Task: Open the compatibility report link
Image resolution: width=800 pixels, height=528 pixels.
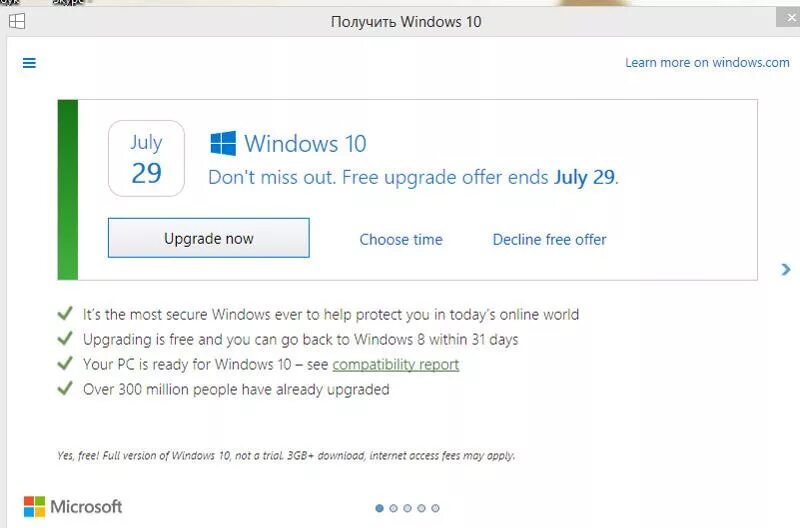Action: [396, 364]
